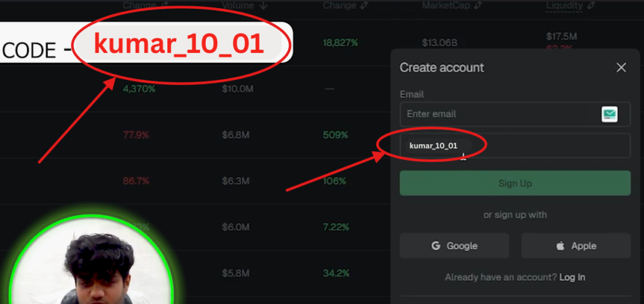The image size is (644, 304).
Task: Click the email autofill icon in Email field
Action: tap(609, 114)
